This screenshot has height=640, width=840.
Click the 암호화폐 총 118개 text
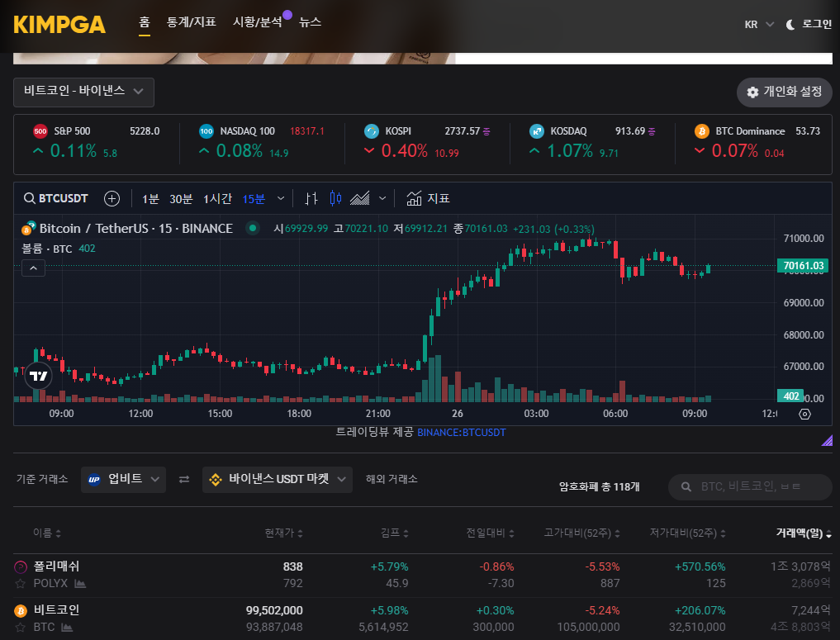(x=599, y=487)
